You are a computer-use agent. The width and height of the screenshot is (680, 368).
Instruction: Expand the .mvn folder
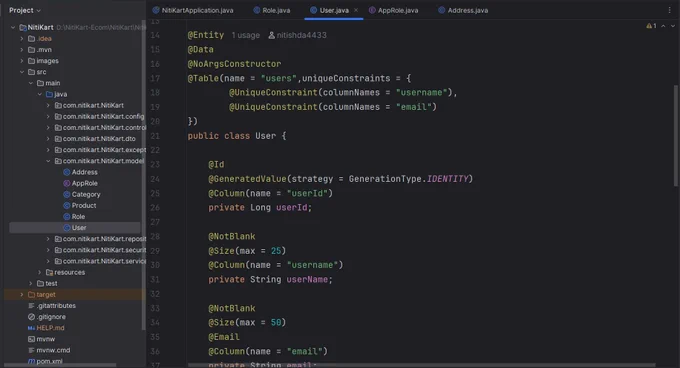click(x=22, y=50)
